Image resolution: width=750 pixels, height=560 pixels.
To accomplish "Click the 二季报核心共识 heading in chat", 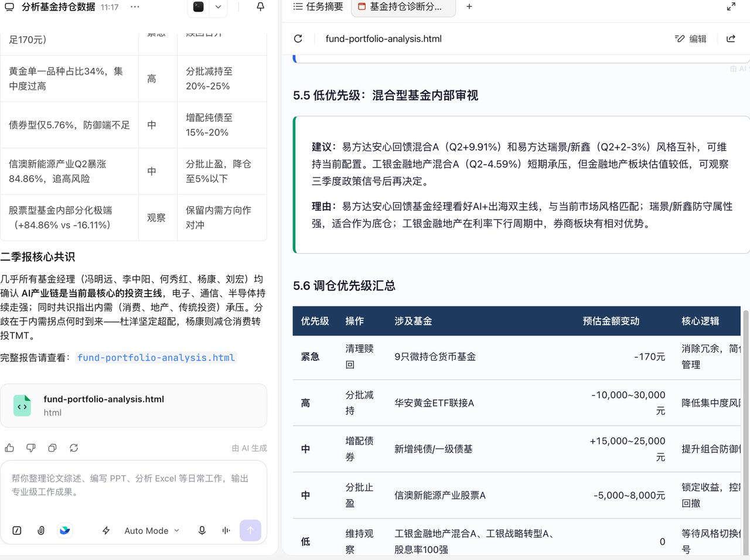I will [37, 257].
